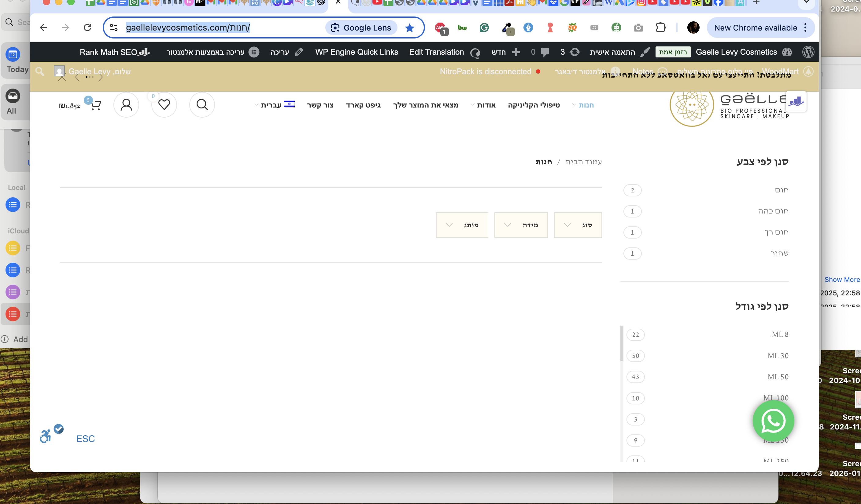Open Grammarly extension icon
The image size is (861, 504).
point(484,27)
